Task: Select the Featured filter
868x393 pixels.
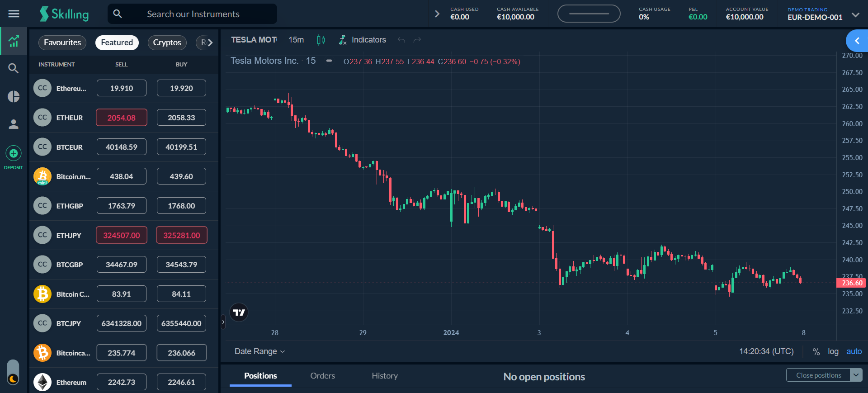Action: click(x=117, y=43)
